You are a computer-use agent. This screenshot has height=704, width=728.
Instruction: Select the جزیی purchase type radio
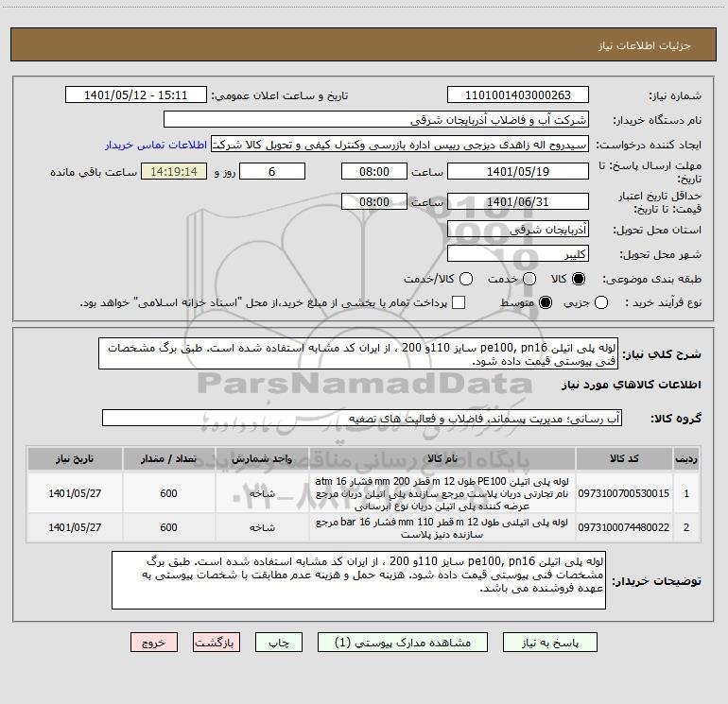(x=601, y=302)
